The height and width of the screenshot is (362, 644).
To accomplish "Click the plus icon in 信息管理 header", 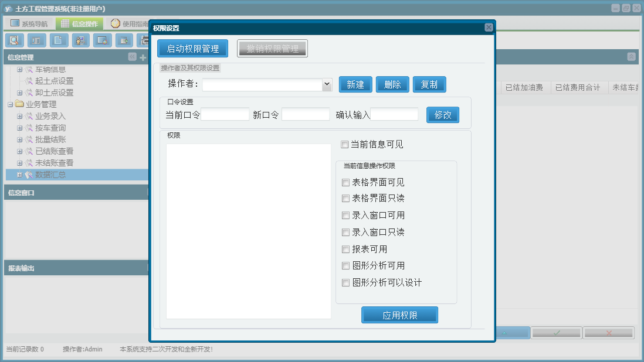I will click(x=143, y=57).
